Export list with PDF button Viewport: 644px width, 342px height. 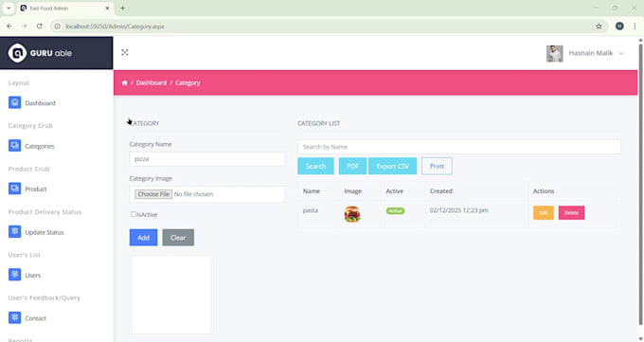(352, 166)
